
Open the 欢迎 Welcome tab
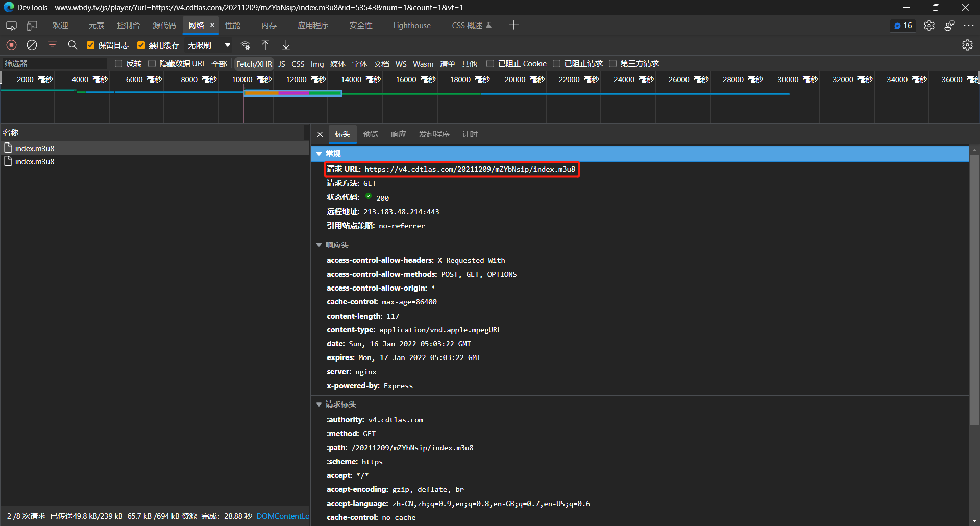click(x=60, y=26)
